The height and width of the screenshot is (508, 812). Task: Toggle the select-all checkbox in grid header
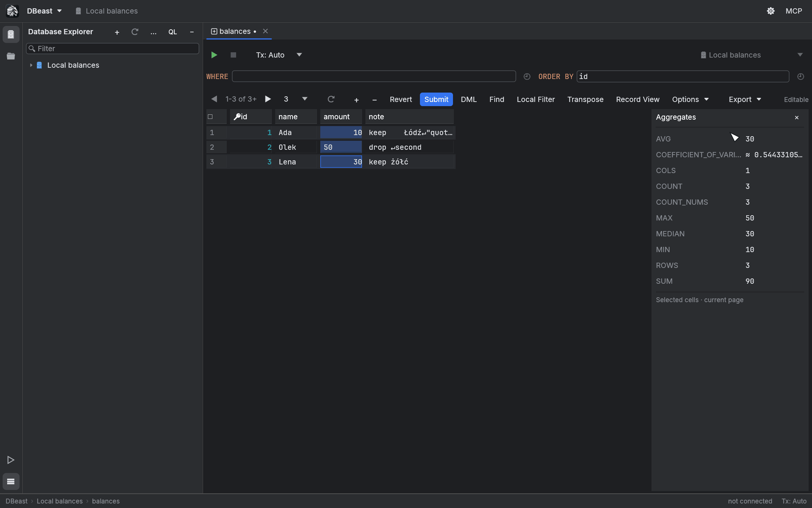point(210,117)
